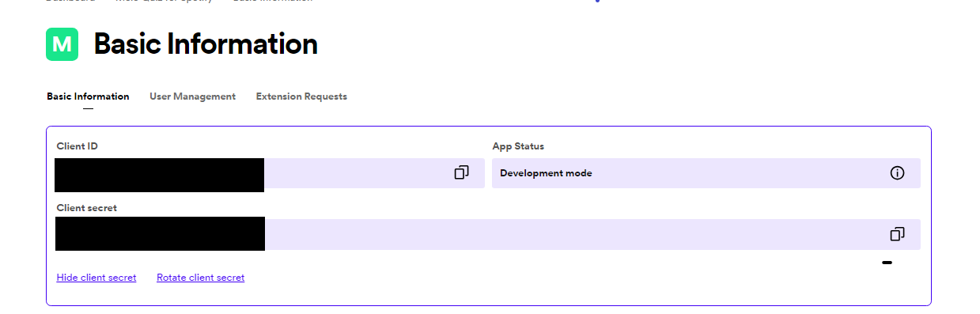
Task: Click the small black dash under copy icon
Action: pos(887,263)
